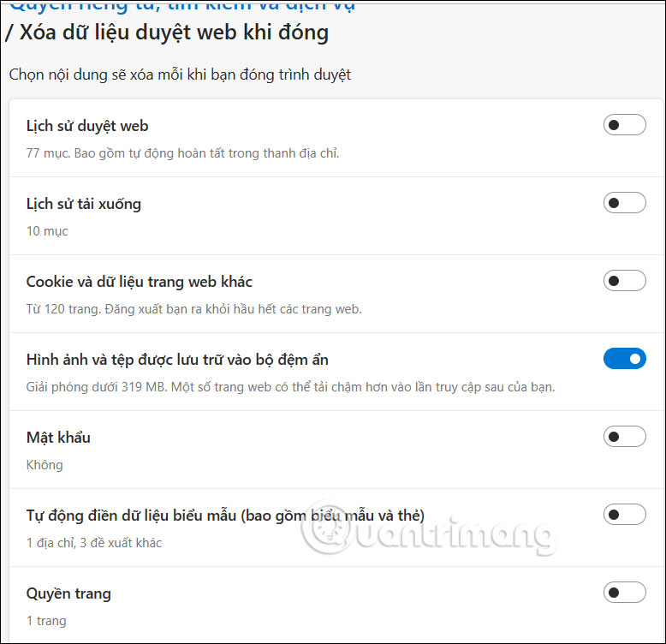666x644 pixels.
Task: Click the 77 mục description text
Action: coord(182,153)
